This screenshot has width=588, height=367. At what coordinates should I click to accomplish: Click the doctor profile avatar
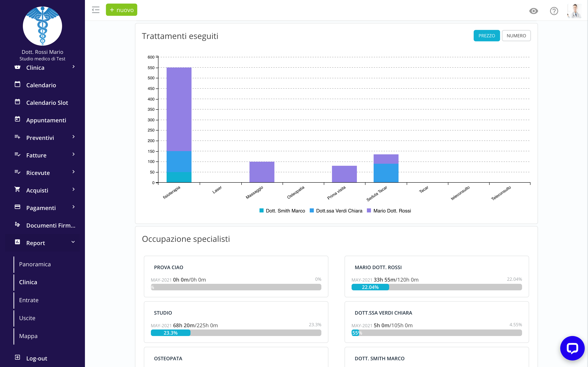coord(574,11)
